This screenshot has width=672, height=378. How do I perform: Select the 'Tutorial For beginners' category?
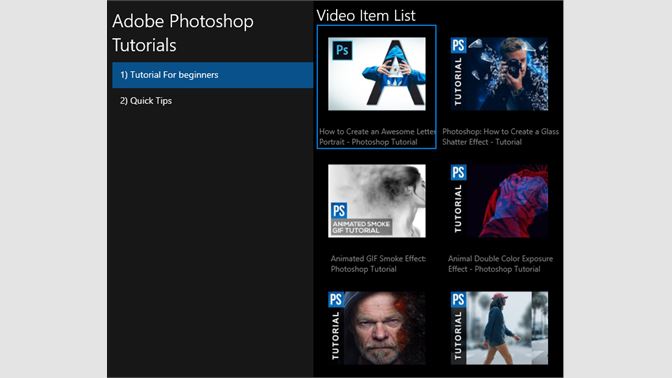213,75
